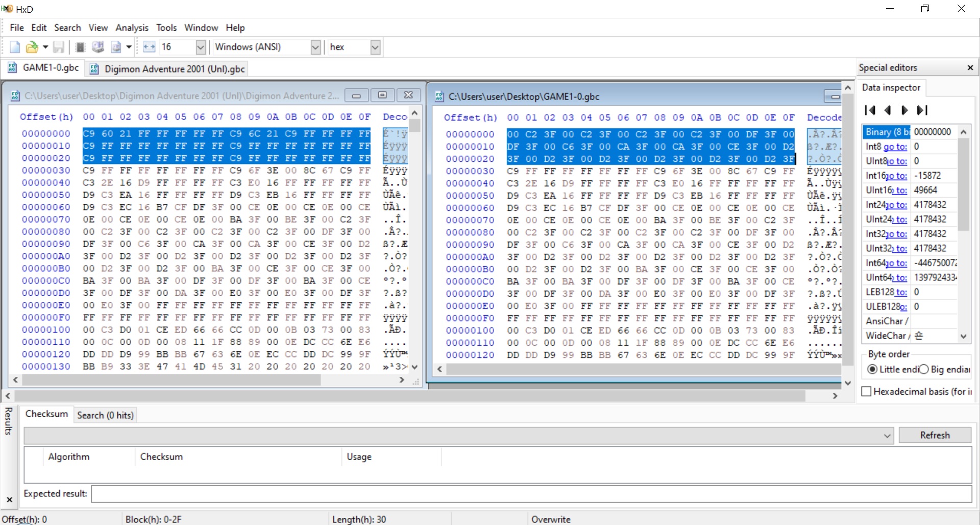Go to previous byte in Data inspector

[x=888, y=110]
